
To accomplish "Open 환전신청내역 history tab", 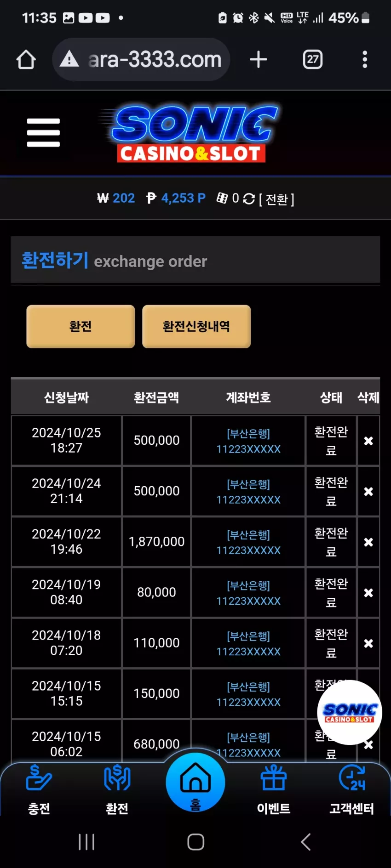I will tap(196, 326).
